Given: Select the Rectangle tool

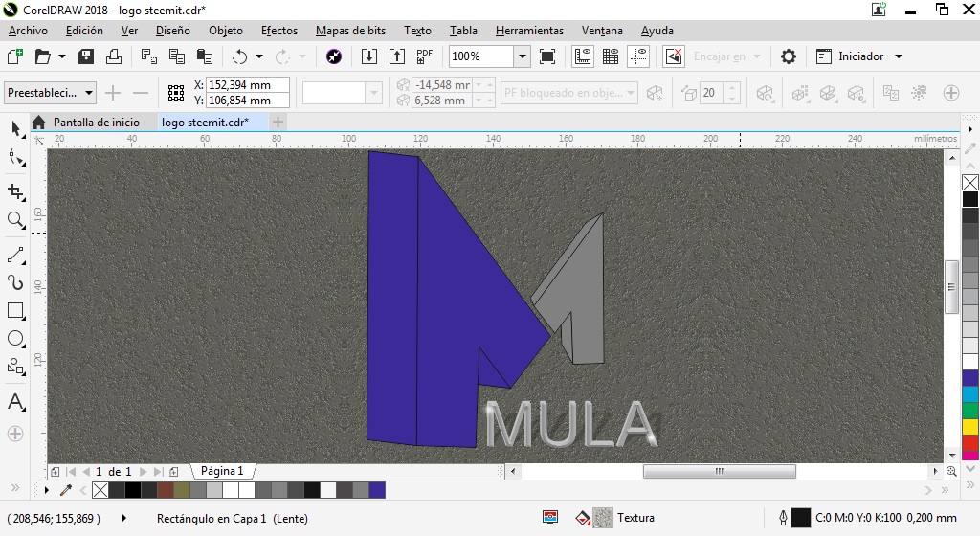Looking at the screenshot, I should point(15,310).
